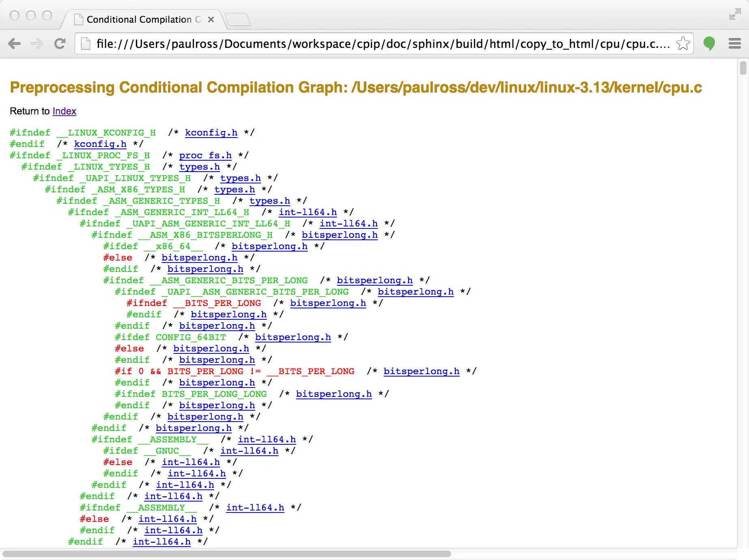Click the browser back arrow
Screen dimensions: 749x560
[x=15, y=43]
